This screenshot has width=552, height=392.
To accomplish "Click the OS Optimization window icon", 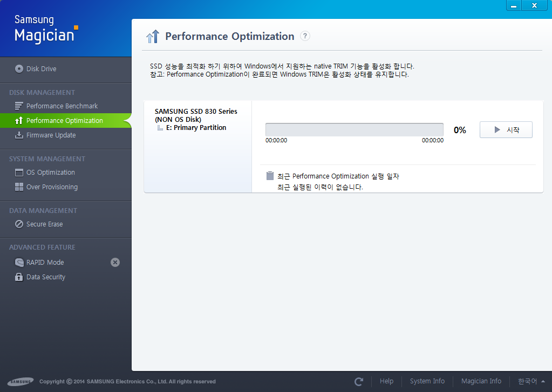I will click(x=19, y=173).
